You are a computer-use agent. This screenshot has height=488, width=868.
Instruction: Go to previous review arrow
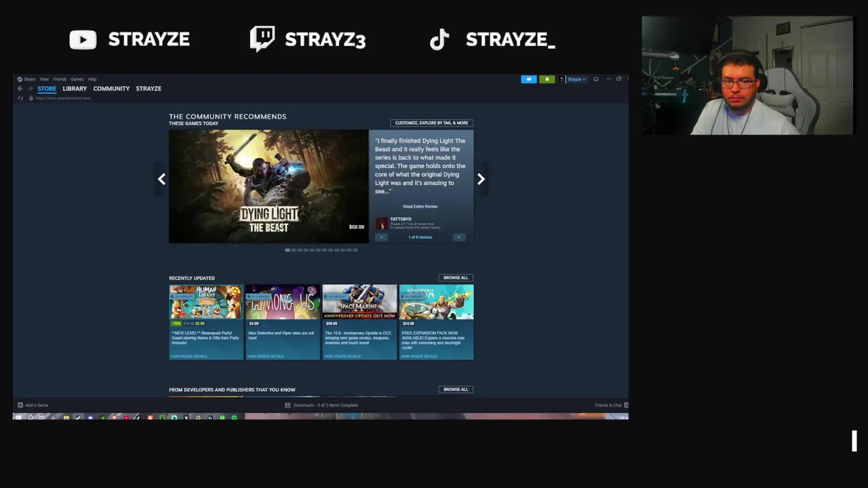381,237
